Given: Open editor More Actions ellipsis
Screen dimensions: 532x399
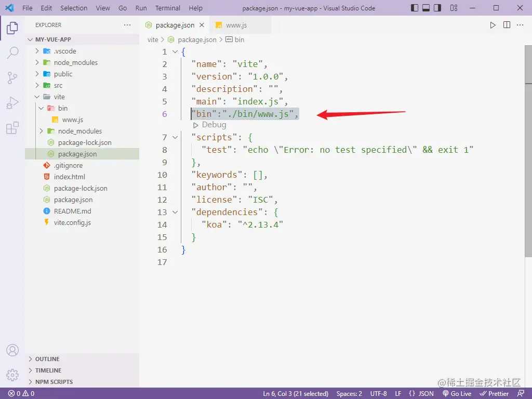Looking at the screenshot, I should click(520, 25).
